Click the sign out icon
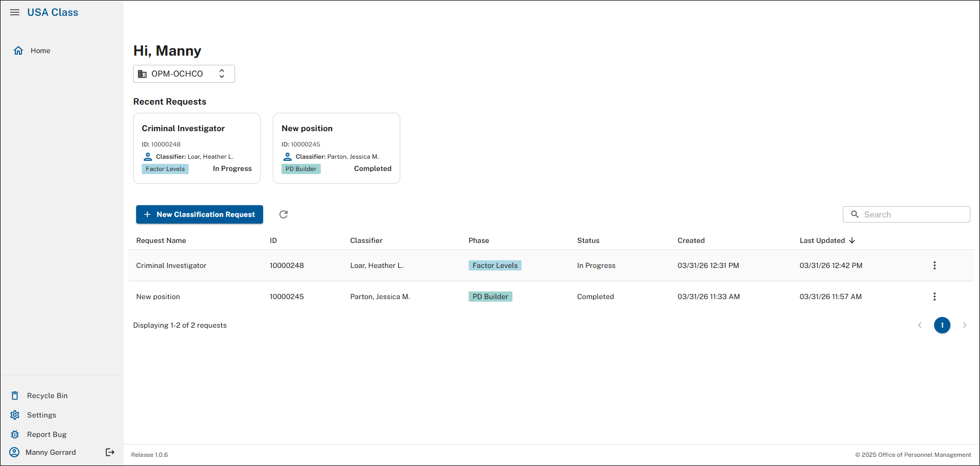980x466 pixels. pos(110,452)
